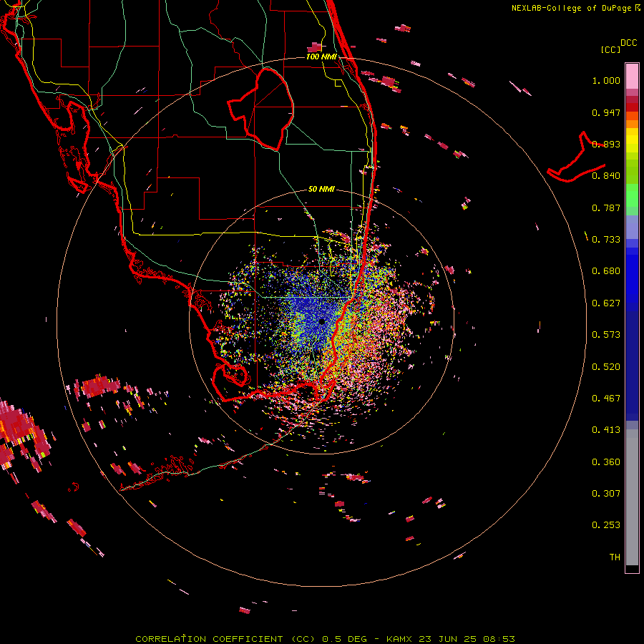Click the Correlation Coefficient KAMX timestamp caption
The width and height of the screenshot is (644, 644).
click(x=325, y=639)
